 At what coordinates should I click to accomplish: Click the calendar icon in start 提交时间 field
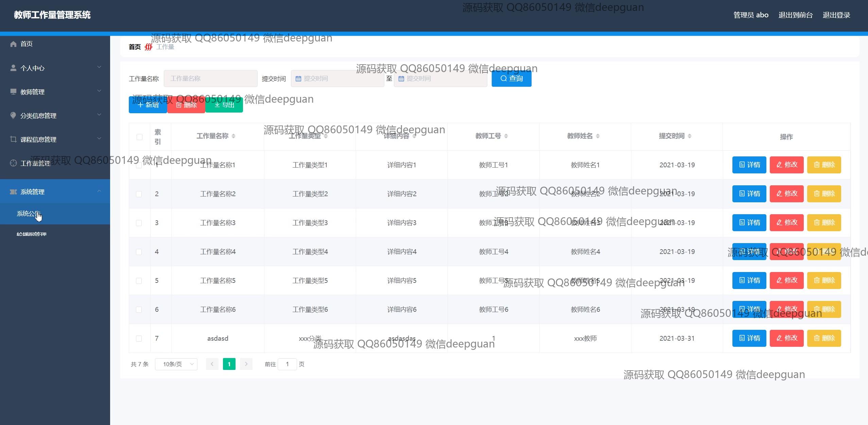pyautogui.click(x=298, y=79)
